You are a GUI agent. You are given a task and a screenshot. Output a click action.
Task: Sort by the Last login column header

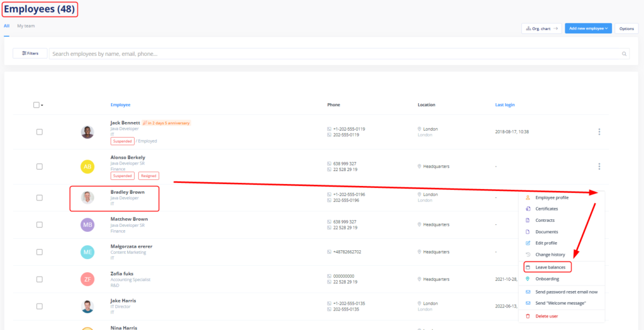(505, 105)
